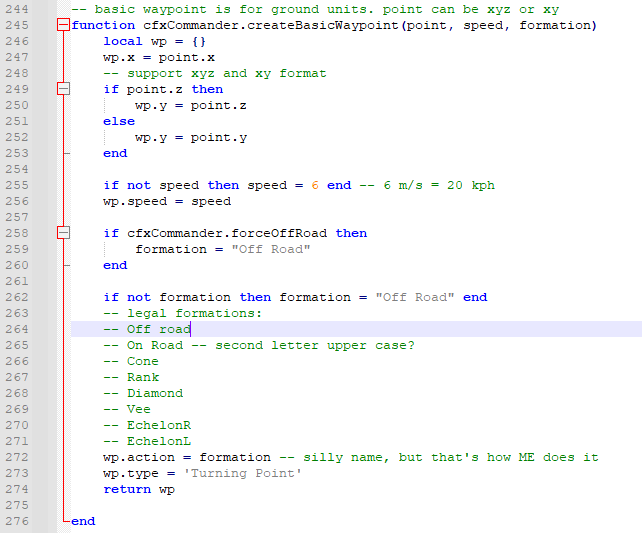Viewport: 642px width, 533px height.
Task: Collapse the createBasicWaypoint function fold at line 245
Action: (x=63, y=25)
